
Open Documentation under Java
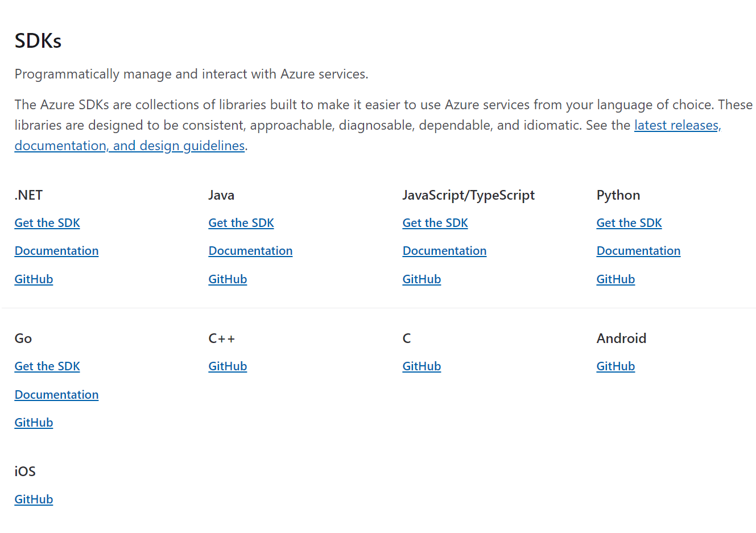[250, 251]
